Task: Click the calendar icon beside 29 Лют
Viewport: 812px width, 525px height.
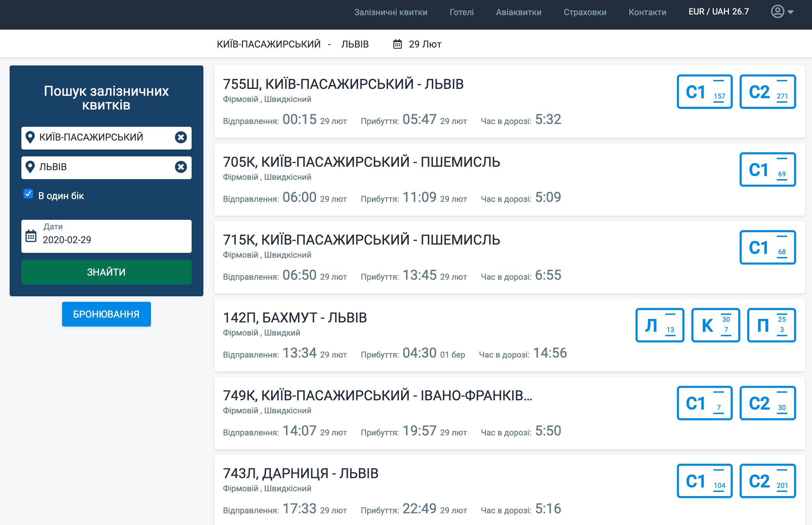Action: click(x=397, y=44)
